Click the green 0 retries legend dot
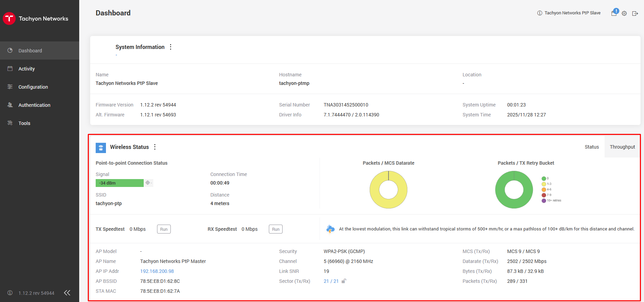The image size is (644, 302). [x=544, y=178]
